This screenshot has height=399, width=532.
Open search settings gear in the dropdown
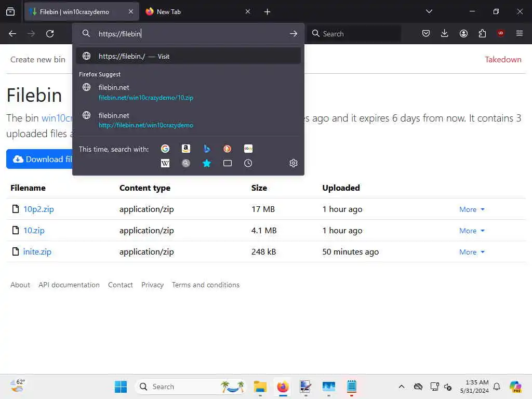point(294,163)
